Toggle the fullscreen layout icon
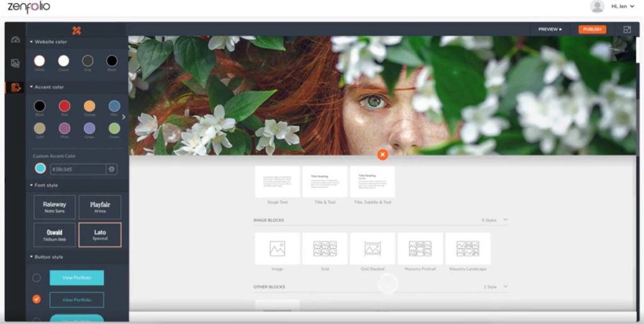The width and height of the screenshot is (644, 324). click(627, 30)
